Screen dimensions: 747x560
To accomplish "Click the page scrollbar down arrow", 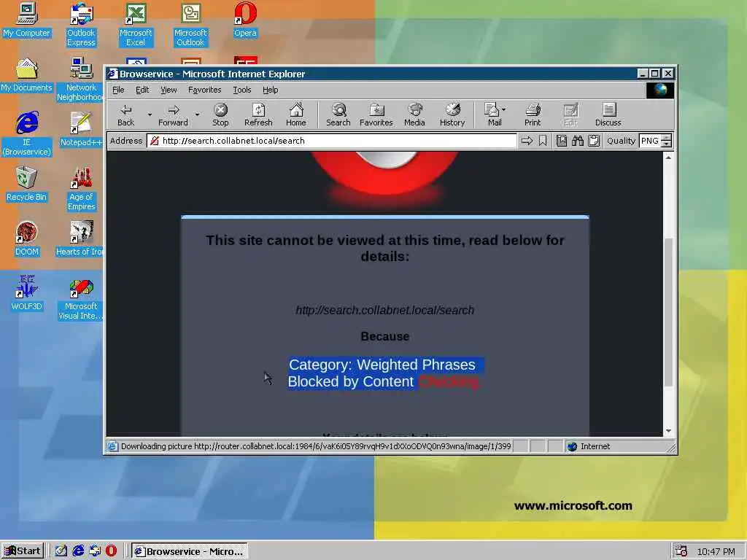I will click(x=668, y=430).
